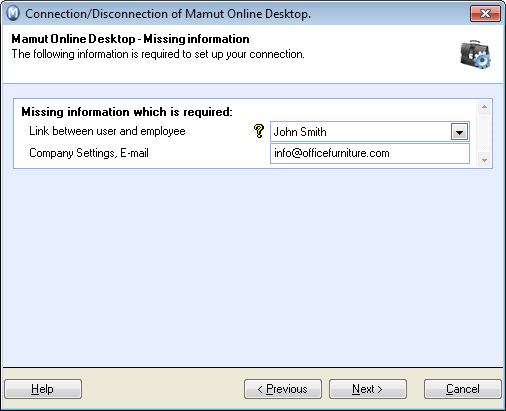Click the scrollbar track in the list
The width and height of the screenshot is (506, 411).
click(484, 134)
